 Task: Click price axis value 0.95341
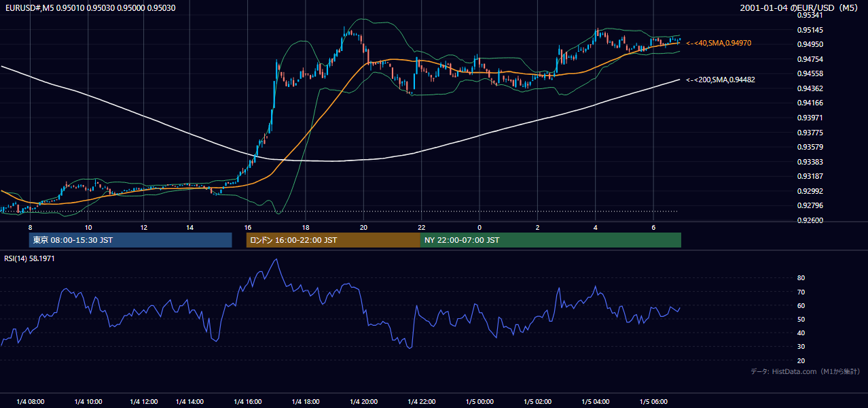pos(810,15)
